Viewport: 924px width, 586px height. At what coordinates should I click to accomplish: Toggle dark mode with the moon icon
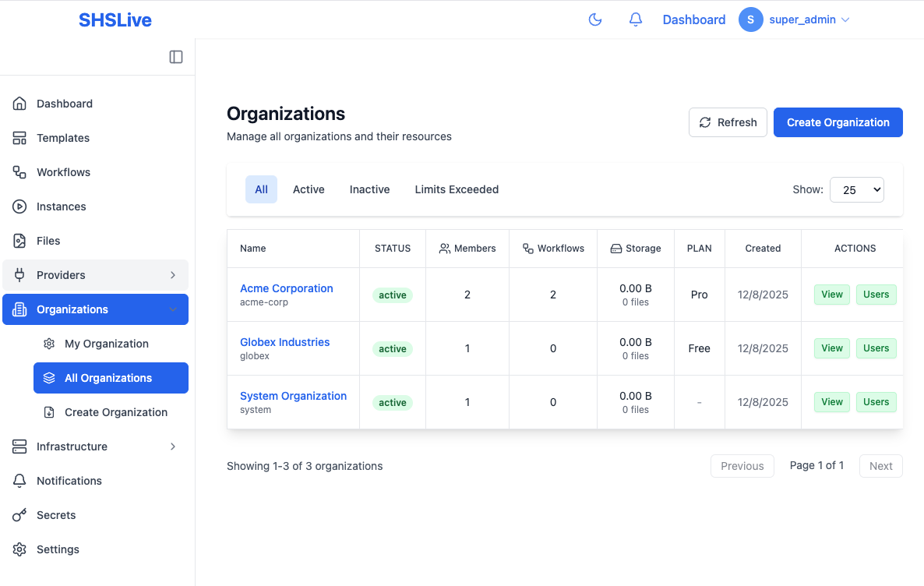pos(595,19)
